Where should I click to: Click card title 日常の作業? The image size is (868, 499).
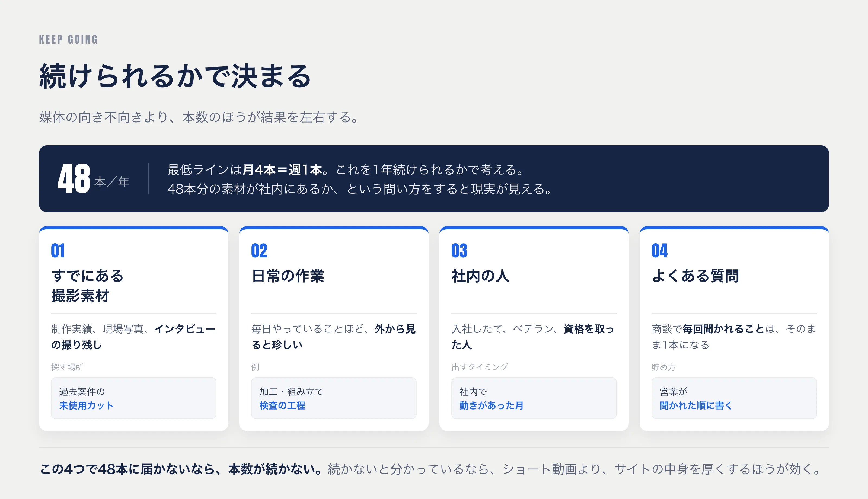[288, 276]
